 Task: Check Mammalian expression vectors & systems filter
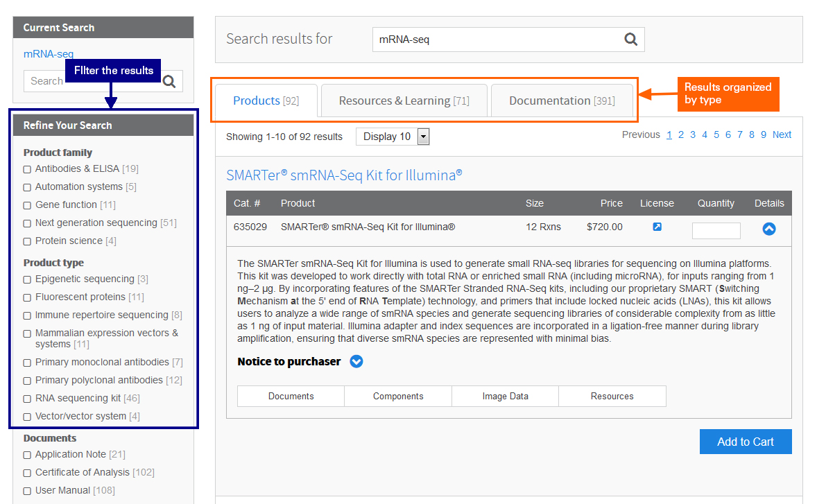27,333
